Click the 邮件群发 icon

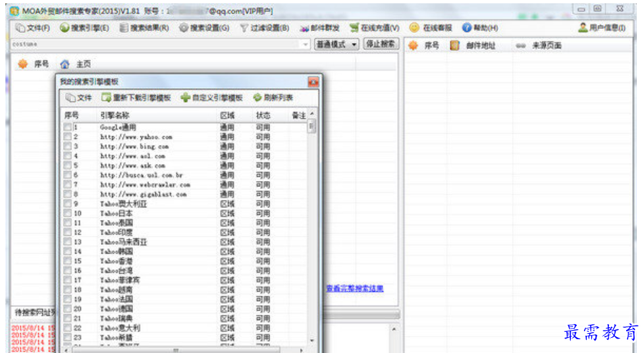pos(304,28)
